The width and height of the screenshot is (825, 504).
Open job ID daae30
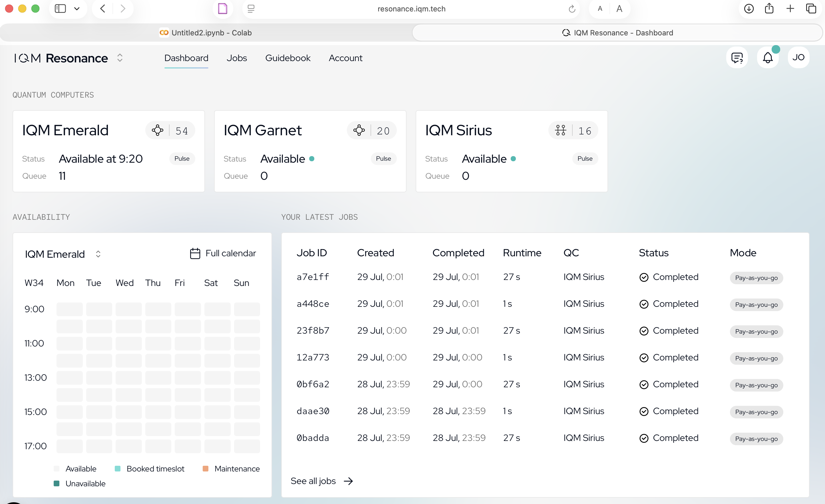(x=313, y=411)
